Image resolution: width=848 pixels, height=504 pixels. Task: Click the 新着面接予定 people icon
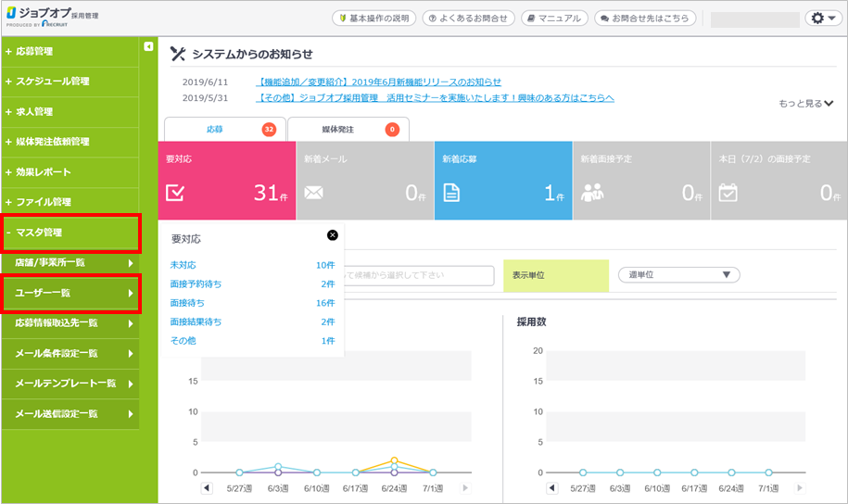591,193
